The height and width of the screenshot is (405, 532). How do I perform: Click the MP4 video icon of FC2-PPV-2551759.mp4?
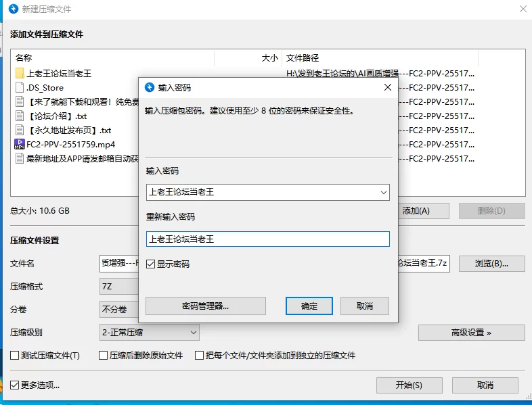coord(20,144)
